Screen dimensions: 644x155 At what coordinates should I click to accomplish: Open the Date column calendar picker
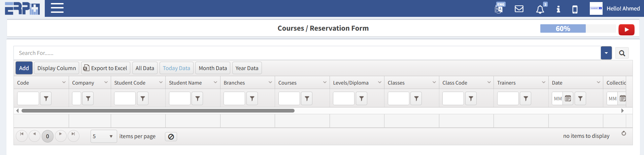[568, 98]
